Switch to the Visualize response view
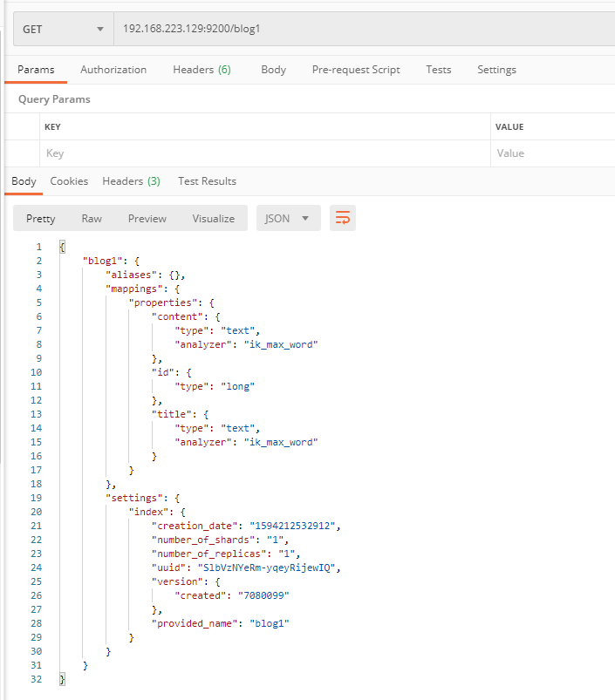The height and width of the screenshot is (700, 615). [214, 218]
